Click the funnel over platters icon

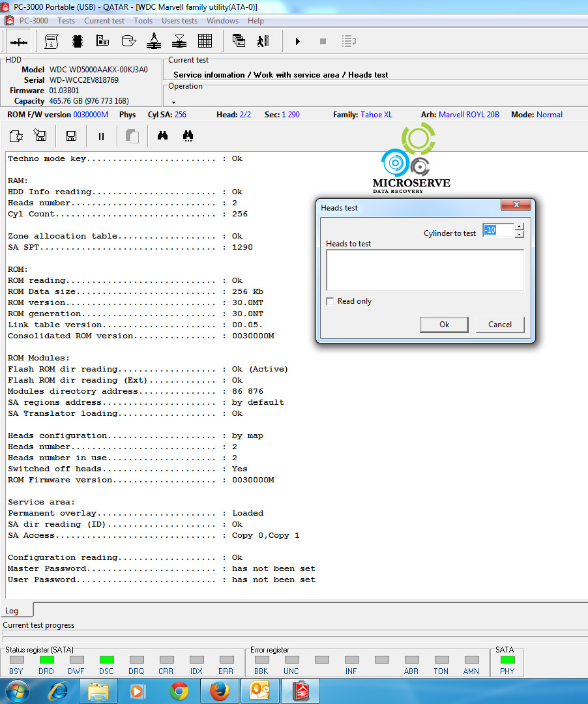click(x=179, y=41)
